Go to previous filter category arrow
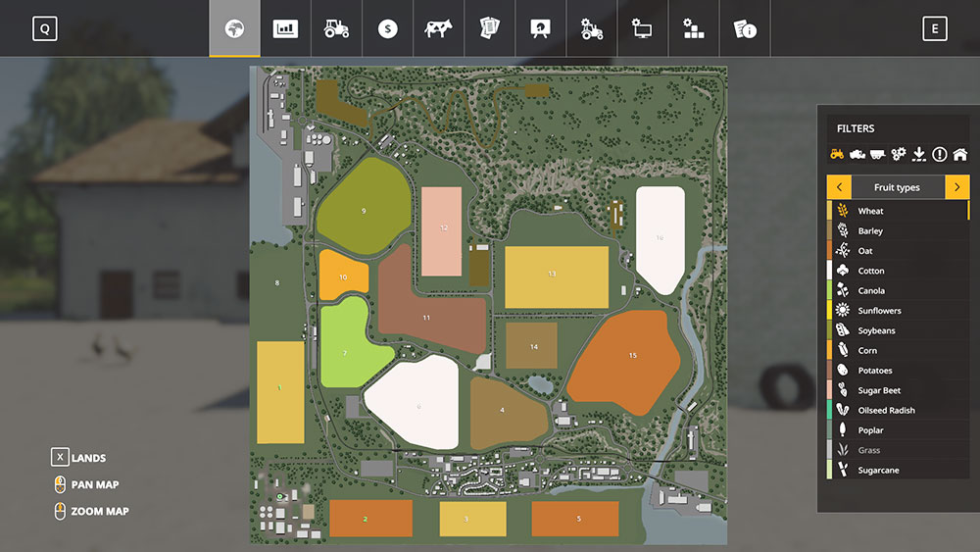Viewport: 980px width, 552px height. tap(840, 187)
